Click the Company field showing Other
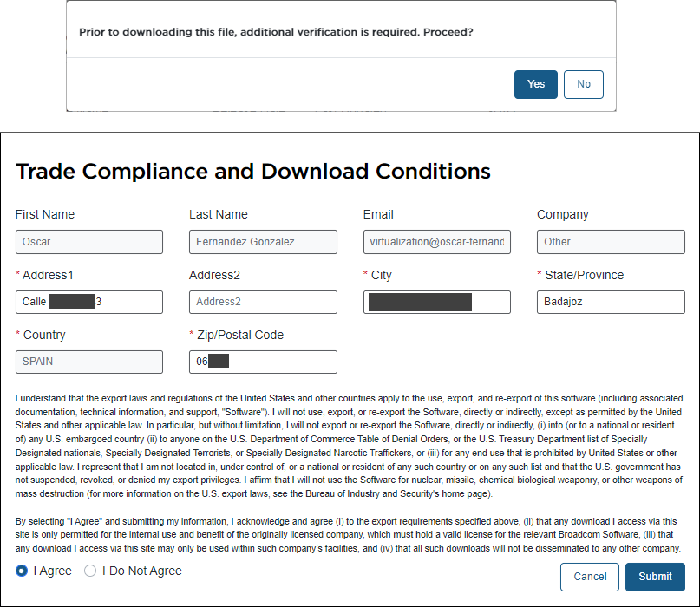 [x=611, y=242]
